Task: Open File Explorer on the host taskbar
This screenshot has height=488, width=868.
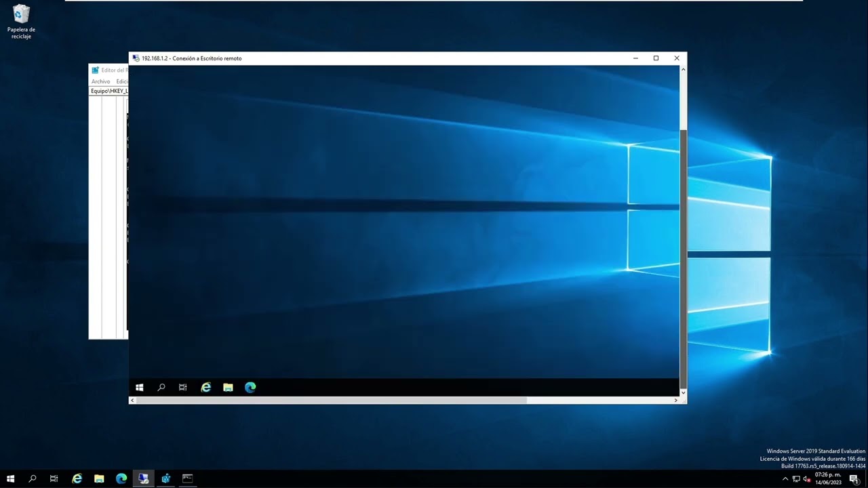Action: (x=99, y=479)
